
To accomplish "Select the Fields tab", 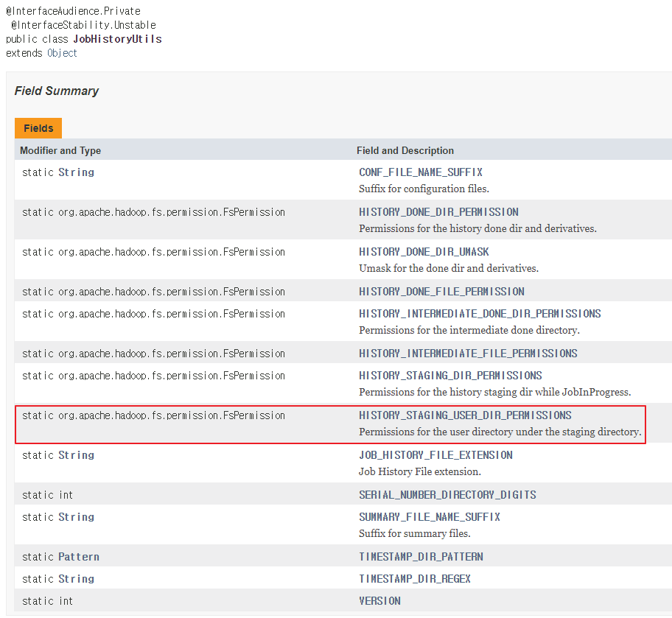I will click(38, 128).
